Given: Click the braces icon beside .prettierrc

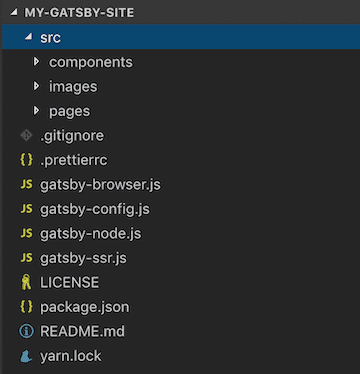Looking at the screenshot, I should tap(26, 160).
